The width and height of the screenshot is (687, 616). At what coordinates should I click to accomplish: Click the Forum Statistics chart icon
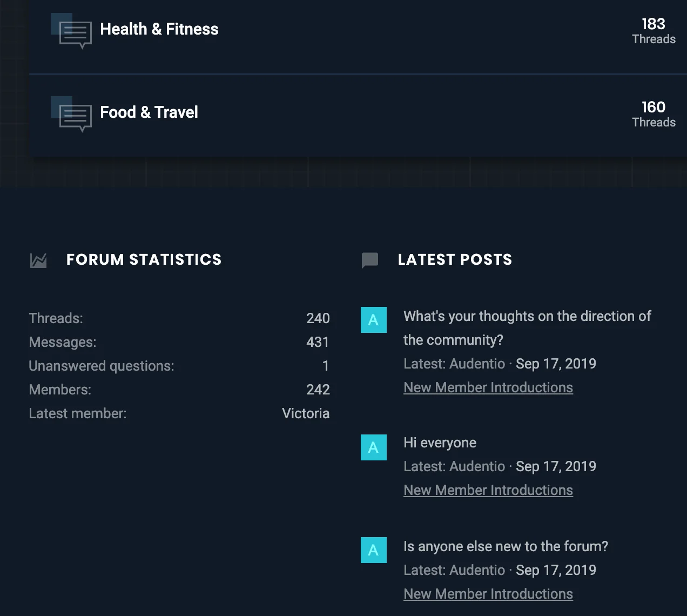coord(38,260)
